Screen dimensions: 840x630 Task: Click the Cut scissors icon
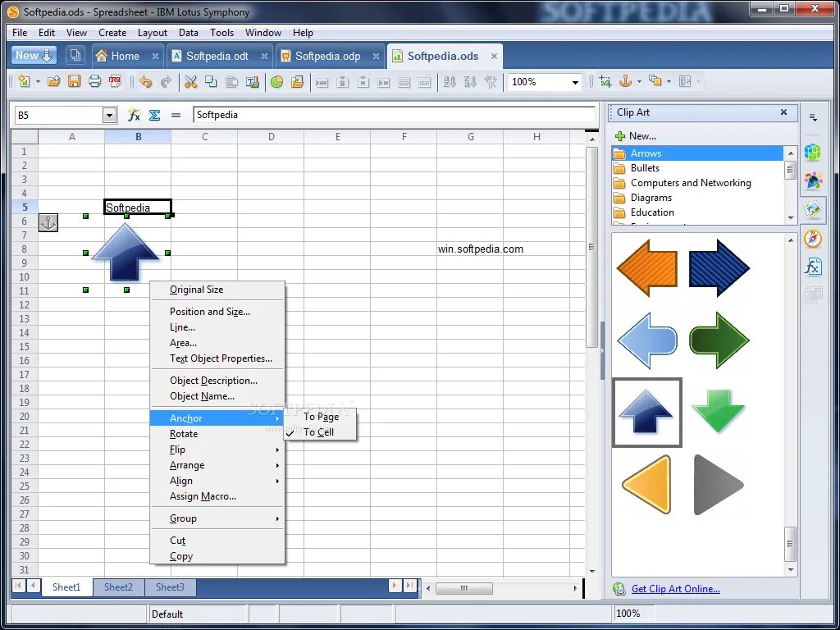(x=190, y=82)
